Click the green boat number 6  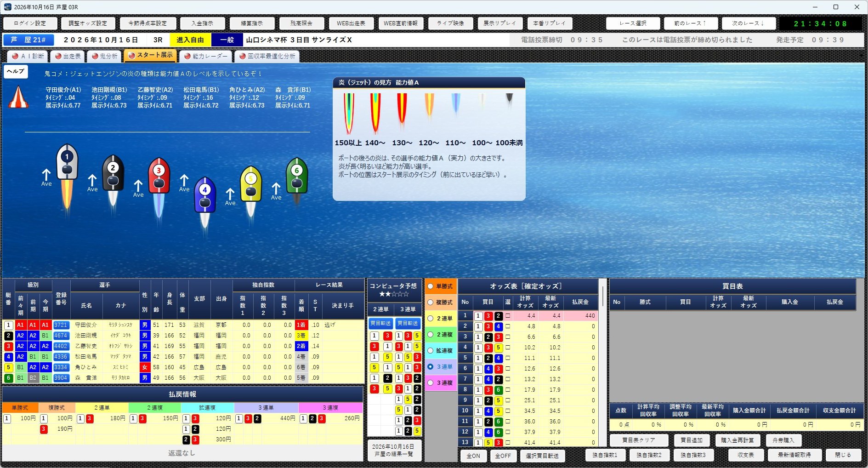pyautogui.click(x=297, y=175)
